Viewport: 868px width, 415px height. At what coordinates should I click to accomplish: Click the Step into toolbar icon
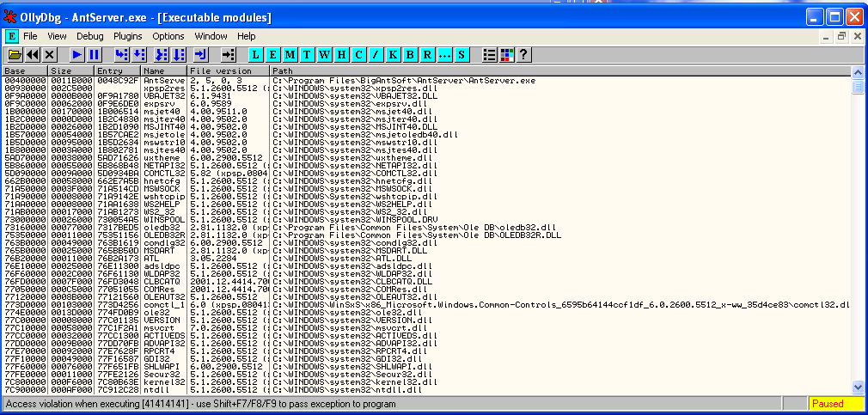coord(121,54)
